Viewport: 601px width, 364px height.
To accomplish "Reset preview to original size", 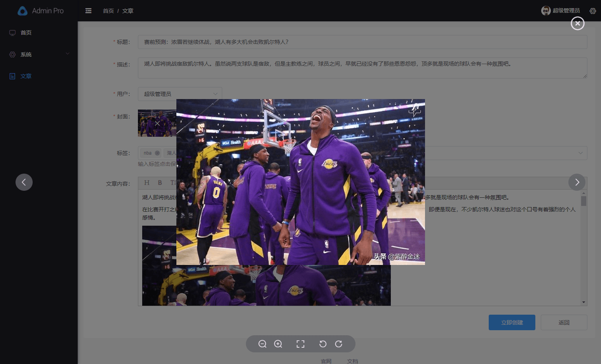I will pos(300,344).
